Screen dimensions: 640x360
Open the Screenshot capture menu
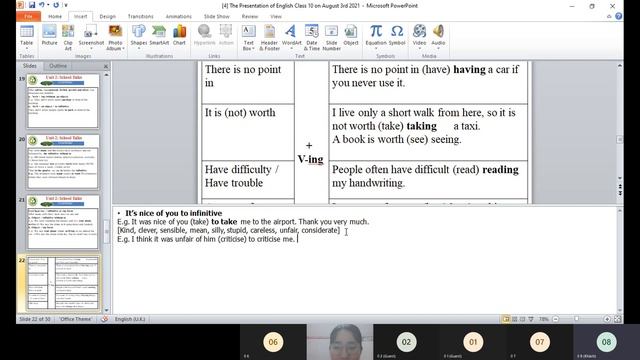91,38
